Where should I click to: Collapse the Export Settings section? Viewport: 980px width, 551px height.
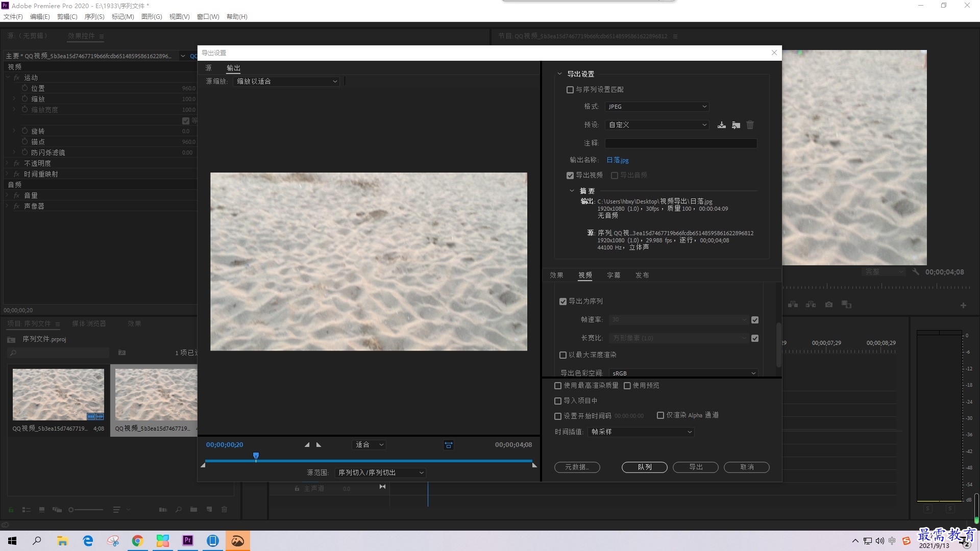coord(559,74)
